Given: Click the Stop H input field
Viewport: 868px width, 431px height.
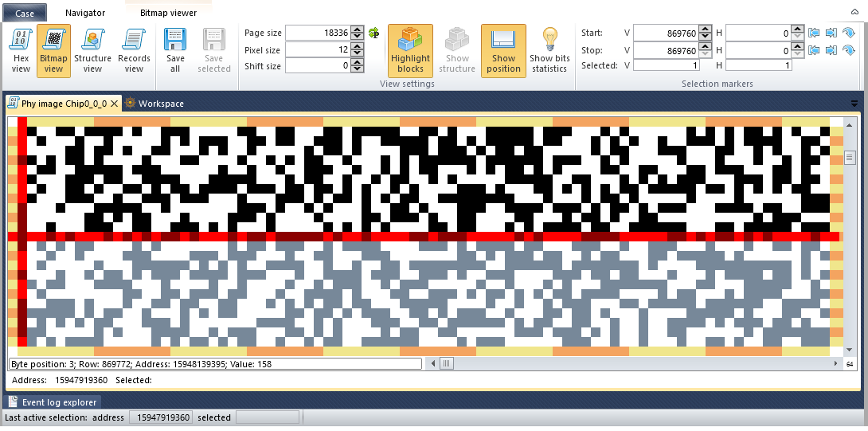Looking at the screenshot, I should pos(758,50).
